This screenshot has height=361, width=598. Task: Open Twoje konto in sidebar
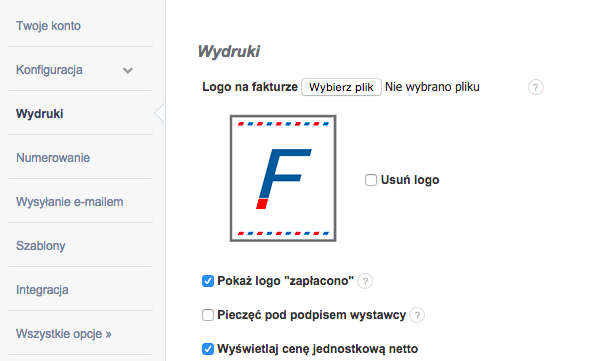(x=48, y=26)
